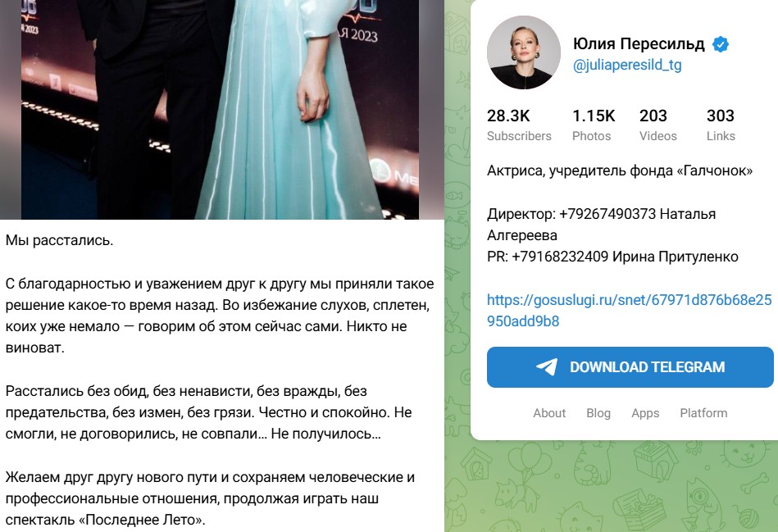Open the post photo with turquoise dress
This screenshot has width=778, height=532.
220,109
